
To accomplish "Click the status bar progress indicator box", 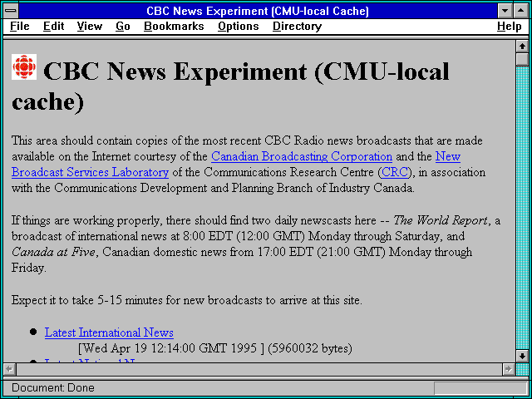I will (x=480, y=388).
